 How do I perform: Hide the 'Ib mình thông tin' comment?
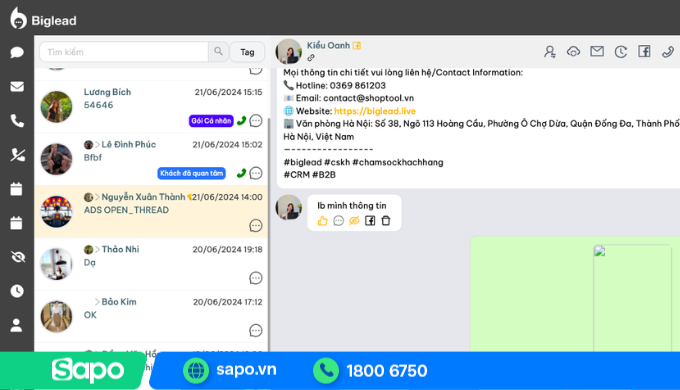point(354,221)
